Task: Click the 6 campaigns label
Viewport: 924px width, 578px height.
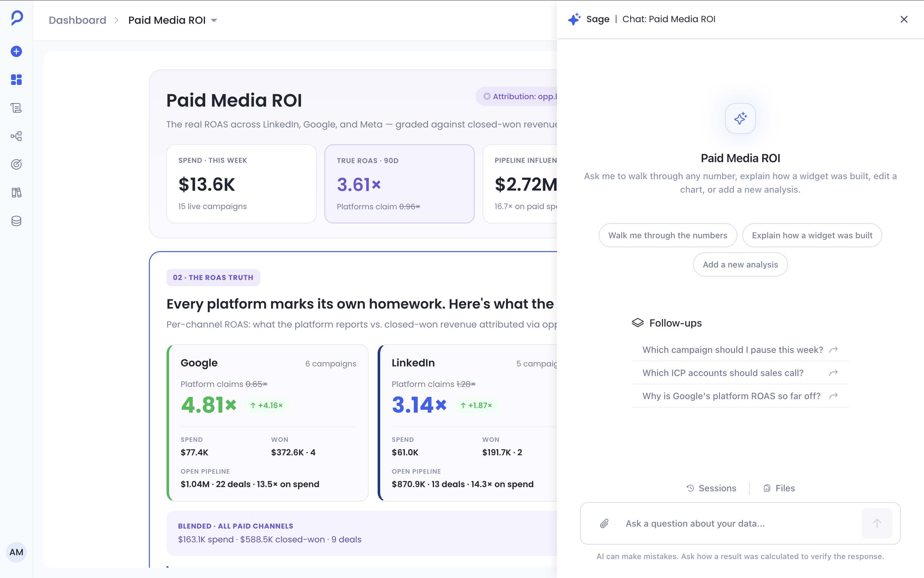Action: tap(331, 363)
